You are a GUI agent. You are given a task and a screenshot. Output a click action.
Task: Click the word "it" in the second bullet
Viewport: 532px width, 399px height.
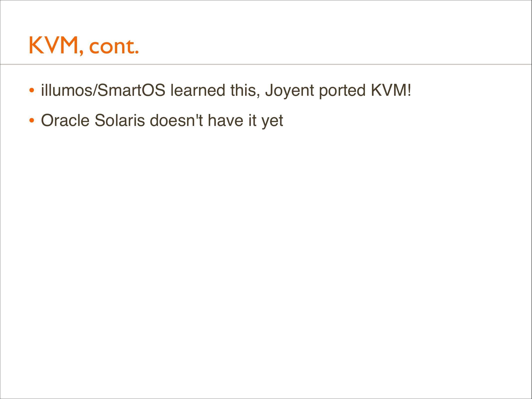252,121
